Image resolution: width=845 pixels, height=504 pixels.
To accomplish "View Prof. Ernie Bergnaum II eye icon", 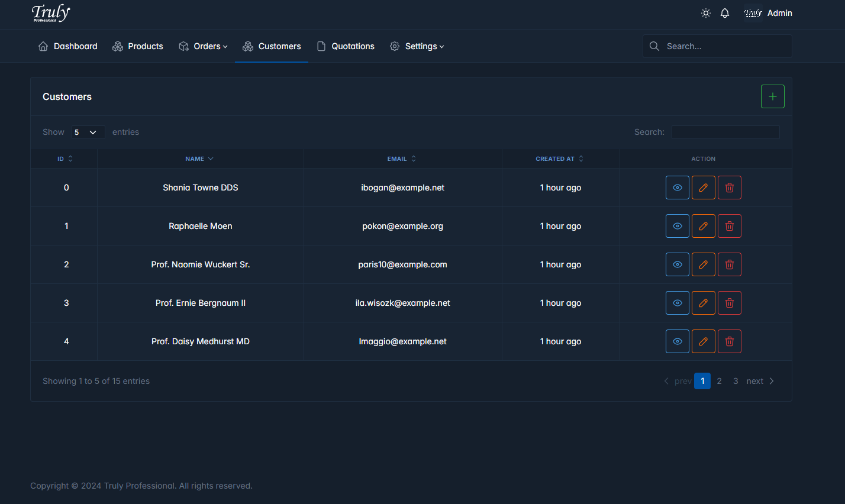I will point(677,303).
